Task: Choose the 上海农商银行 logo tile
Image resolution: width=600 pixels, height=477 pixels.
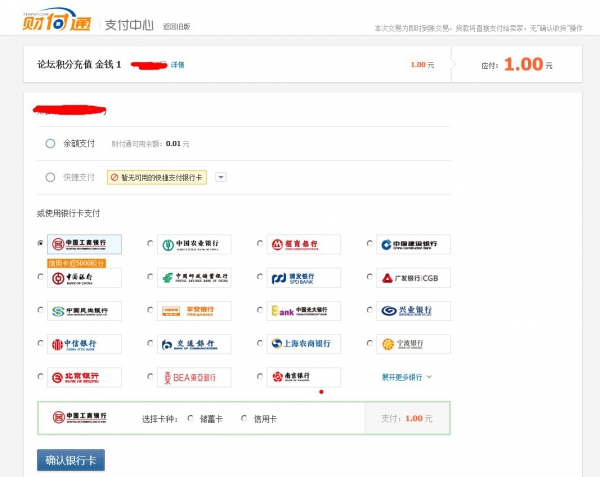Action: coord(303,344)
